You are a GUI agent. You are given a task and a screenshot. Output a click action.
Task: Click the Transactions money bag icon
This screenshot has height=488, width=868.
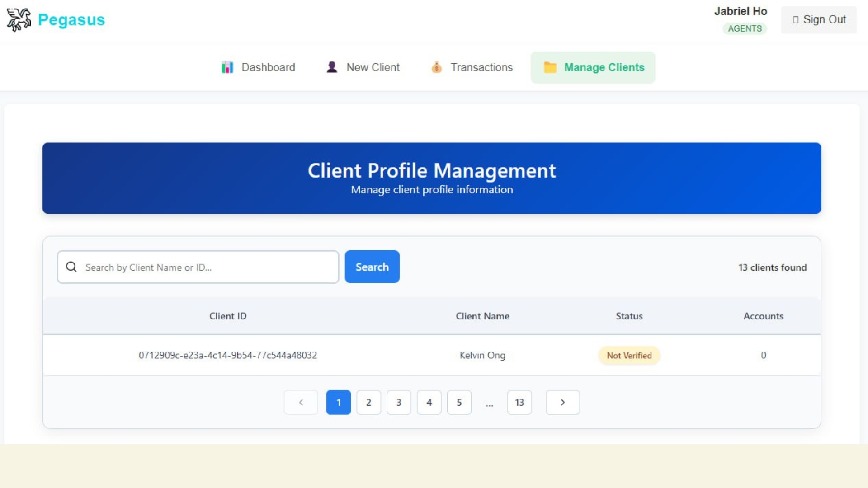pos(436,67)
